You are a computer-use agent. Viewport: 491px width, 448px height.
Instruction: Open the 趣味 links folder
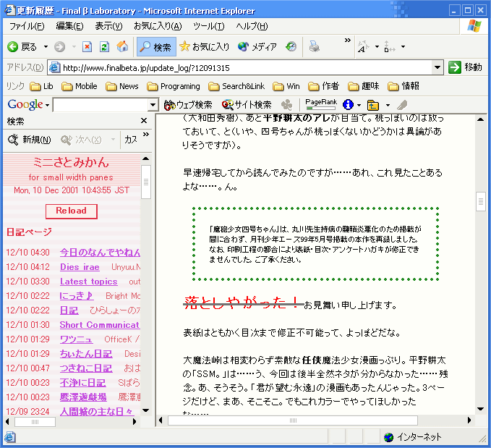pos(364,86)
